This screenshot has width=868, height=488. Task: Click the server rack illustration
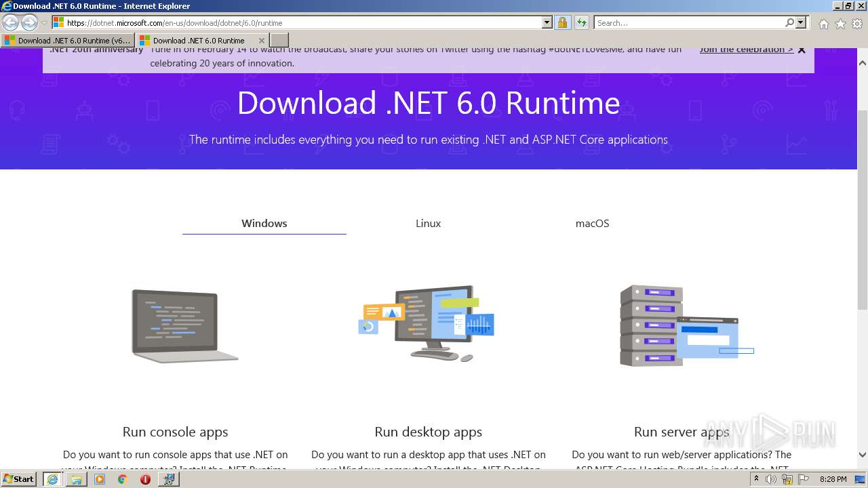pyautogui.click(x=686, y=325)
